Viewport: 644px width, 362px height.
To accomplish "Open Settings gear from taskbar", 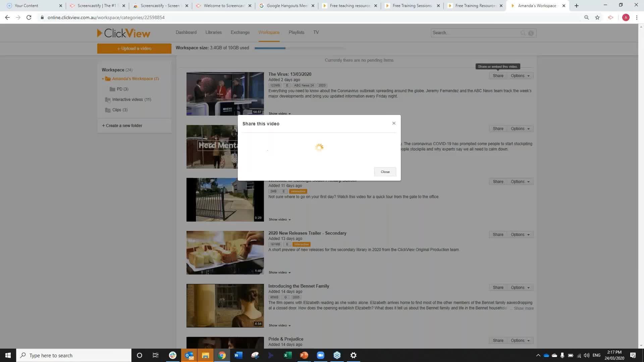I will click(354, 355).
